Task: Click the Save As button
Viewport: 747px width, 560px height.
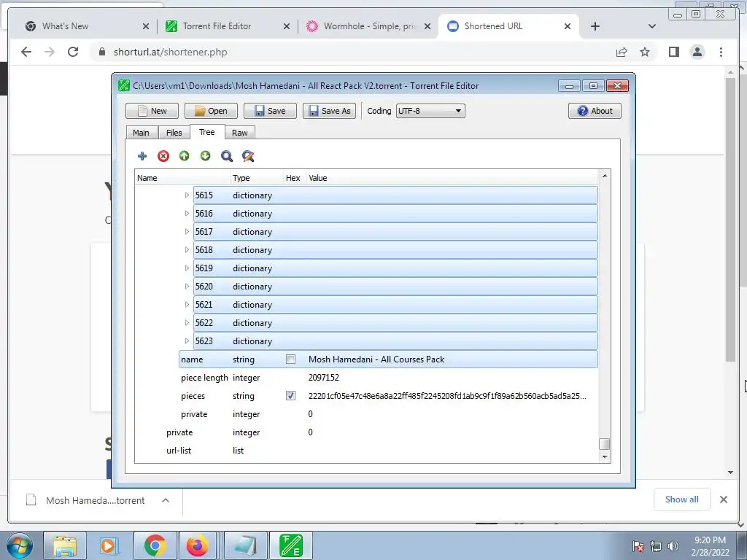Action: (x=329, y=111)
